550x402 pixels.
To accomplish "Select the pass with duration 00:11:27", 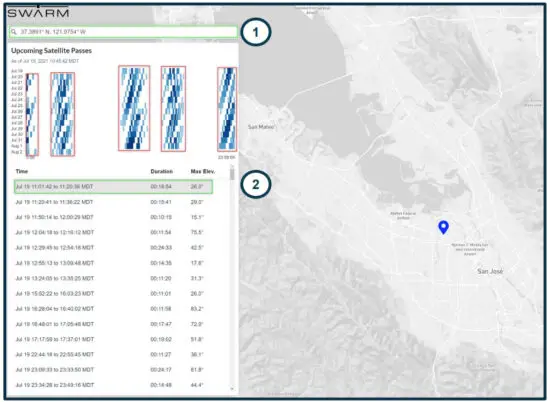I will click(x=113, y=354).
